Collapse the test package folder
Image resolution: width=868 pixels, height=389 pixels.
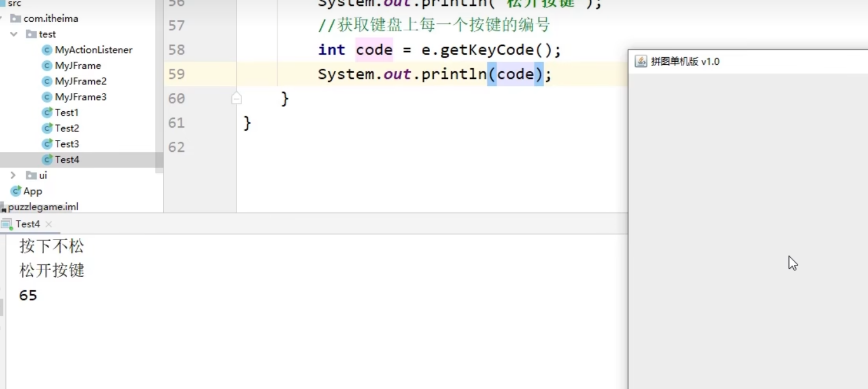coord(13,34)
